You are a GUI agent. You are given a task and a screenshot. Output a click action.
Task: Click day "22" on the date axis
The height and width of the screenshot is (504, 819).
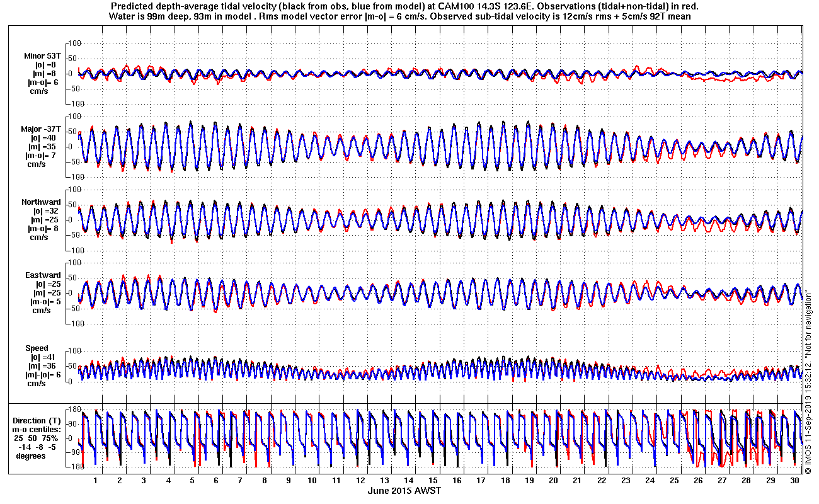tap(602, 481)
